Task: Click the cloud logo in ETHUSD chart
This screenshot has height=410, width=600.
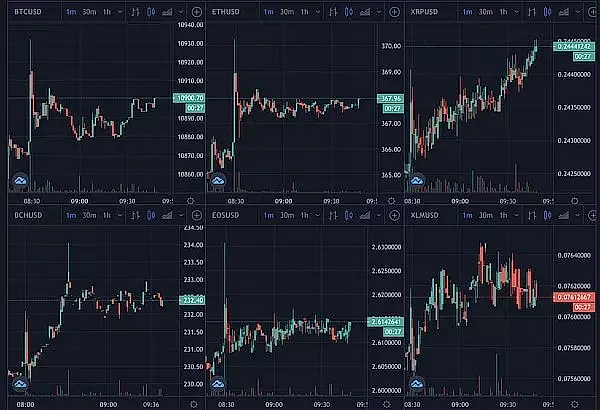Action: click(218, 180)
